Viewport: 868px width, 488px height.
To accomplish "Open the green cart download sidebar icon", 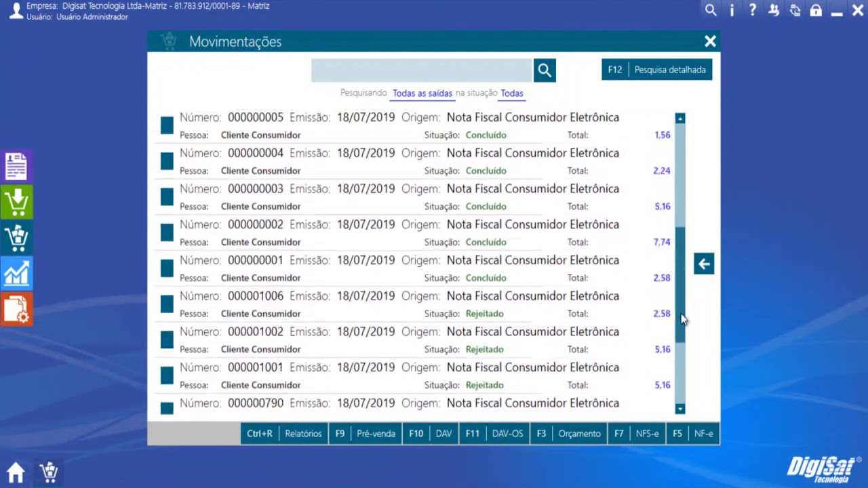I will click(16, 203).
